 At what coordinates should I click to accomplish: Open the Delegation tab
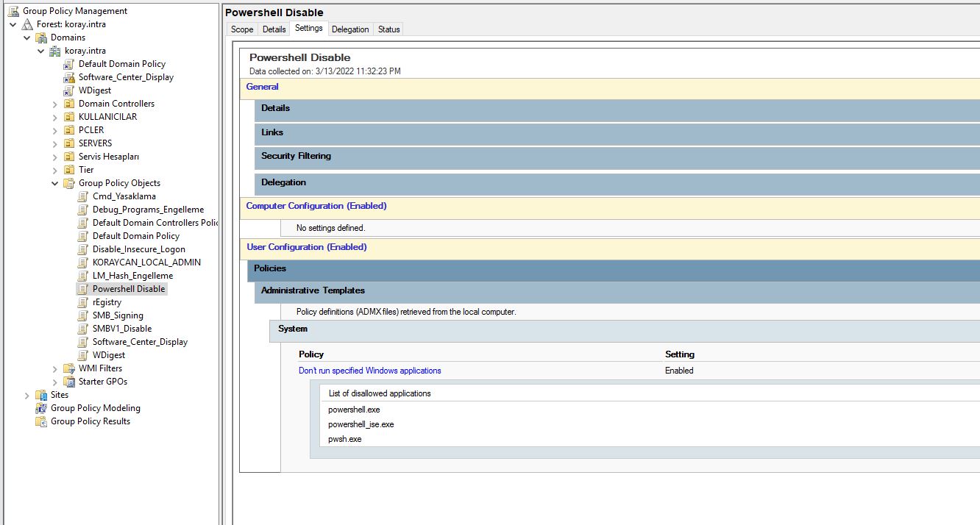(350, 29)
